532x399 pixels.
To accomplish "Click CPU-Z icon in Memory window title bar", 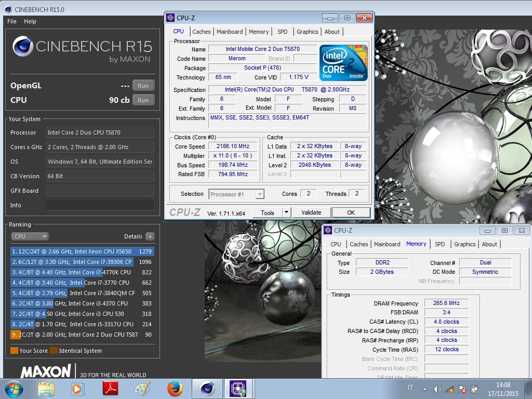I will [328, 230].
